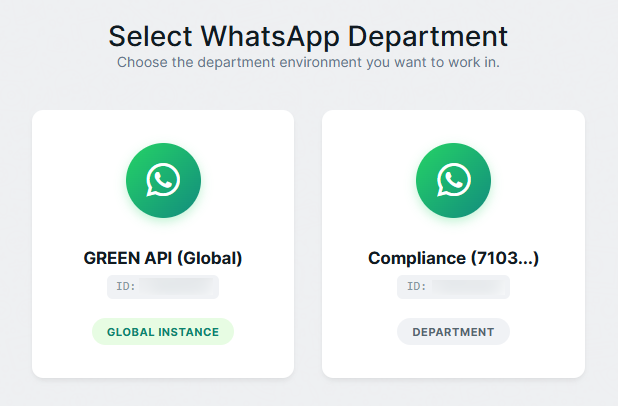
Task: Select the GREEN API (Global) title
Action: tap(163, 258)
